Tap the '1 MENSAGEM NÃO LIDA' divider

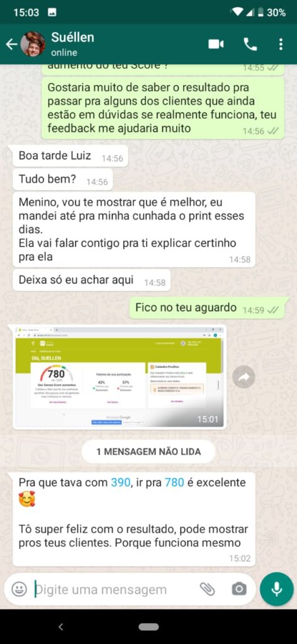click(x=148, y=452)
